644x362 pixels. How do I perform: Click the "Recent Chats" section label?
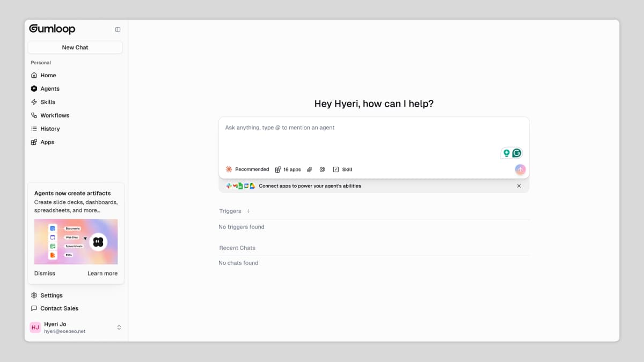pos(237,248)
